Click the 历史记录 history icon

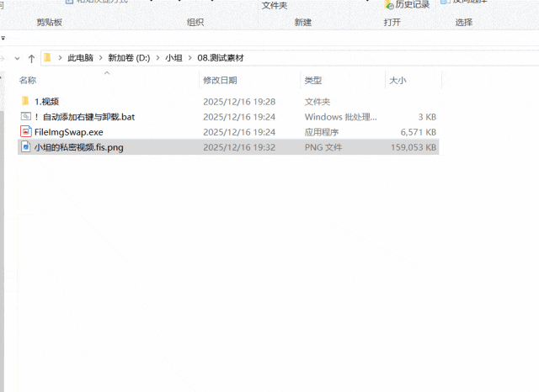390,4
